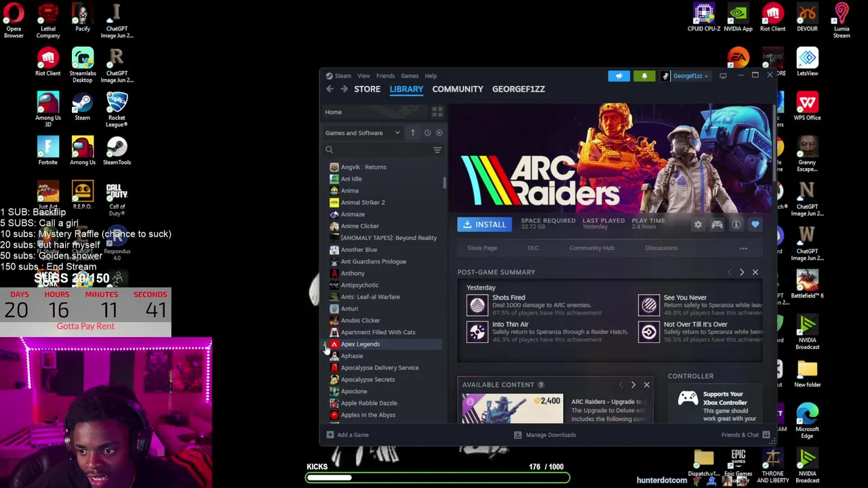Open Manage Downloads

pyautogui.click(x=545, y=435)
